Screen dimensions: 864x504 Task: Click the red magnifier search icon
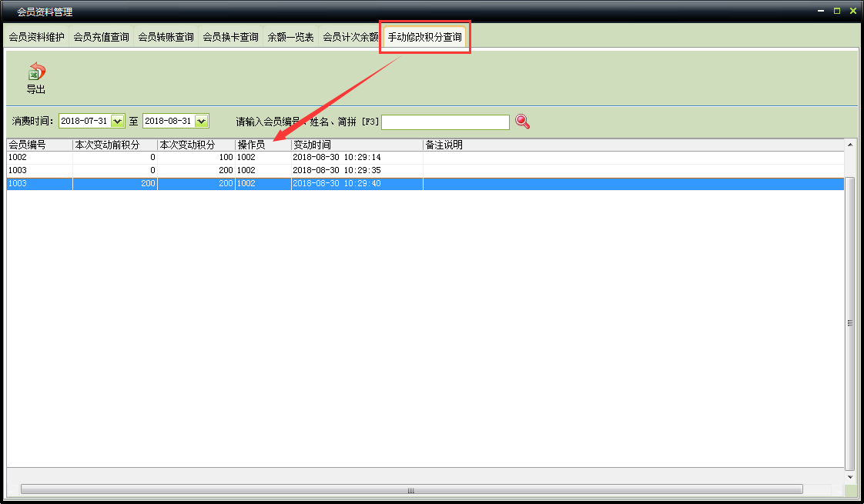click(x=522, y=122)
